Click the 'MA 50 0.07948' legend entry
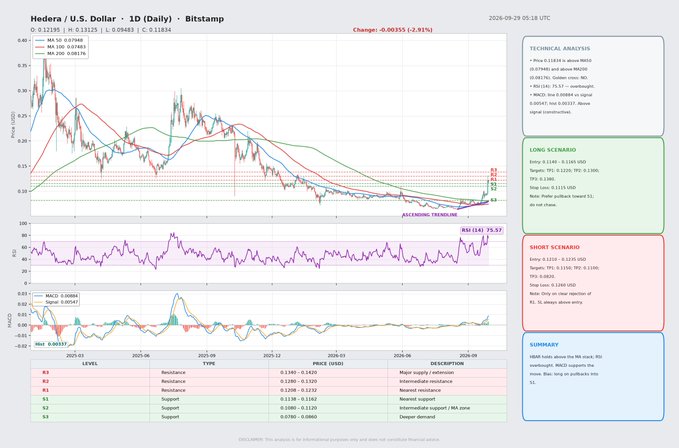Viewport: 679px width, 448px height. pyautogui.click(x=59, y=40)
